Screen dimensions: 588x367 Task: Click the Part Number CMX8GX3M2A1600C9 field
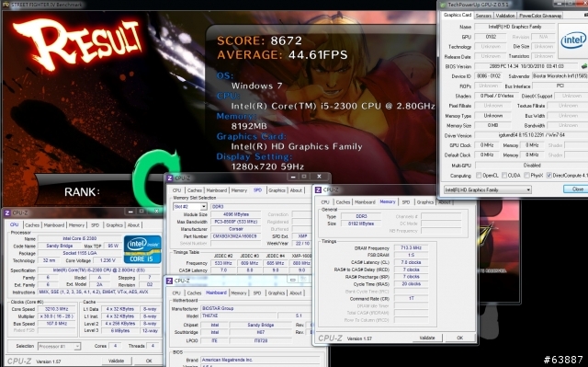tap(235, 236)
